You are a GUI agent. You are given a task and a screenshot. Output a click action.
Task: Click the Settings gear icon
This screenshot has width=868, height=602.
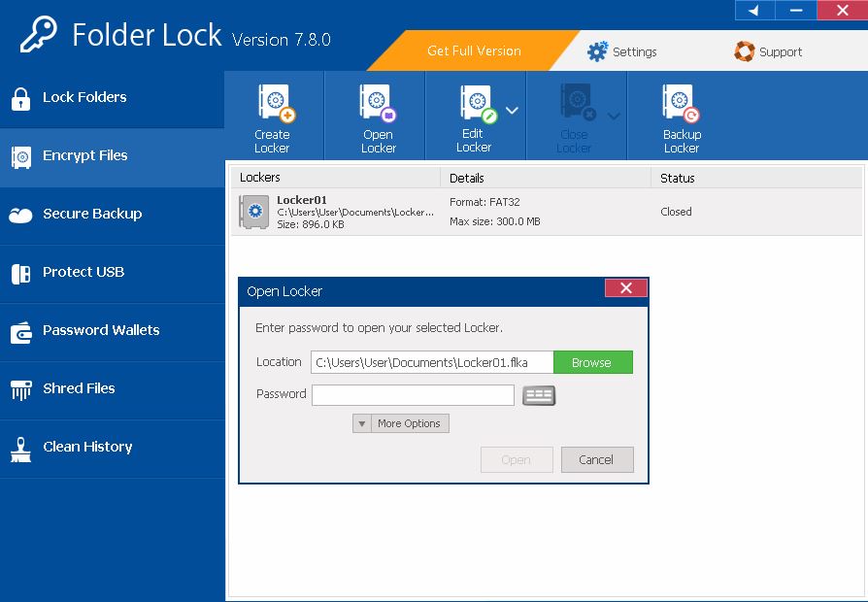598,51
